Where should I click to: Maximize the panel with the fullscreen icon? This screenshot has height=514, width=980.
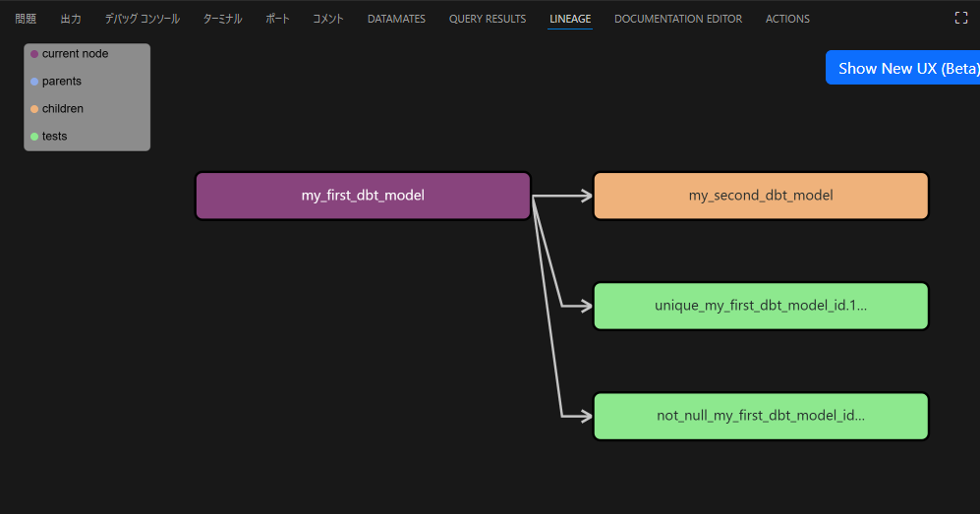point(960,18)
